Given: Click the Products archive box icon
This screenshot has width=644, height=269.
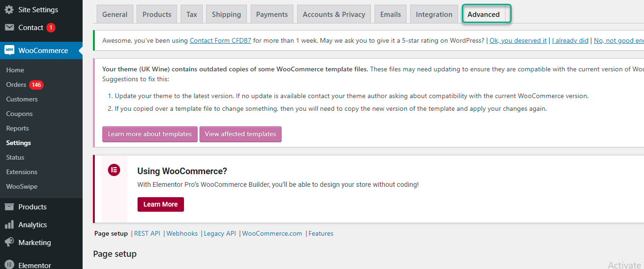Looking at the screenshot, I should tap(9, 207).
